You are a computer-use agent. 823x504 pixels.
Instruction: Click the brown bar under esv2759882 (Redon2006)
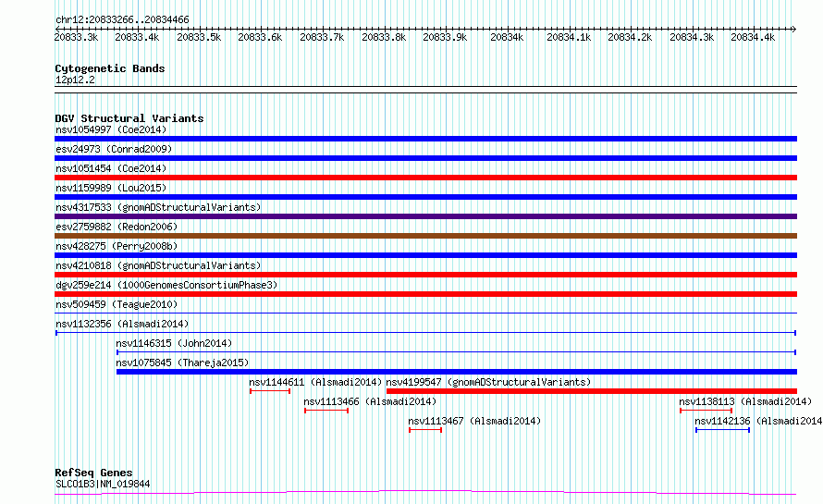pos(425,236)
